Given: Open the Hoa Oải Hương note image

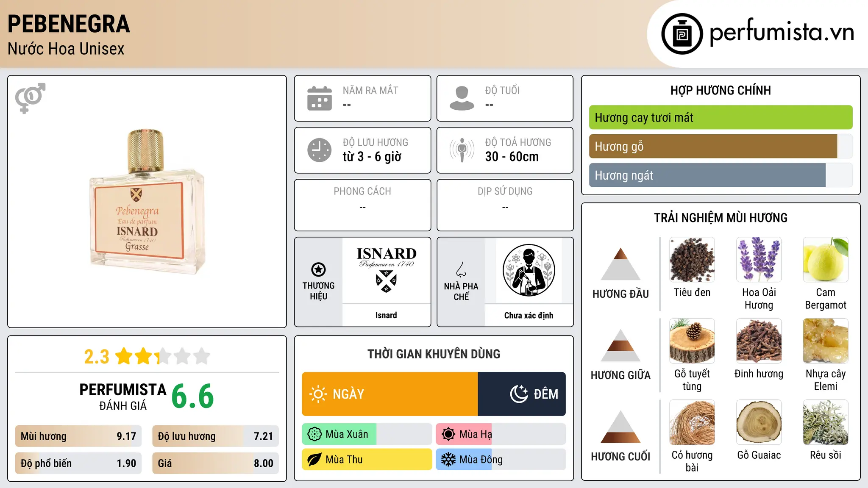Looking at the screenshot, I should [759, 259].
